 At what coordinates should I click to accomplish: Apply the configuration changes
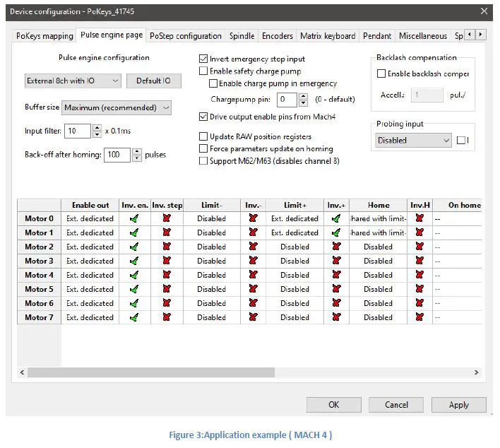point(459,405)
